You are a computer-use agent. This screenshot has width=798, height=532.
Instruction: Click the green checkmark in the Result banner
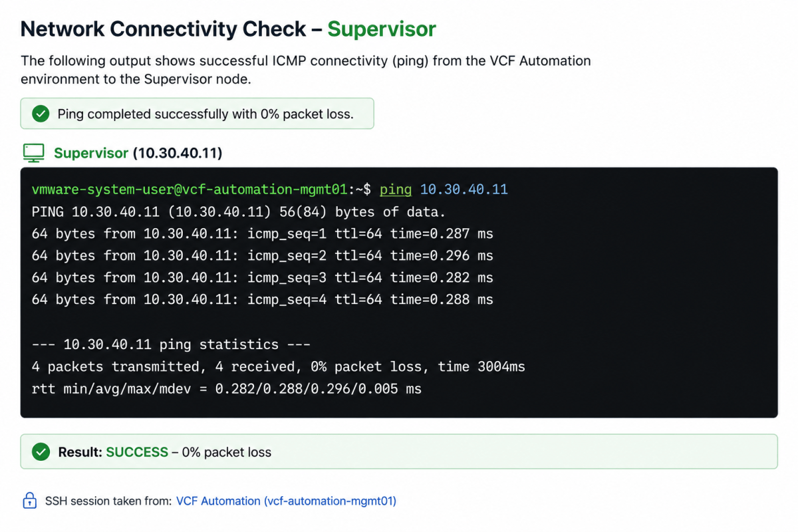pos(41,452)
